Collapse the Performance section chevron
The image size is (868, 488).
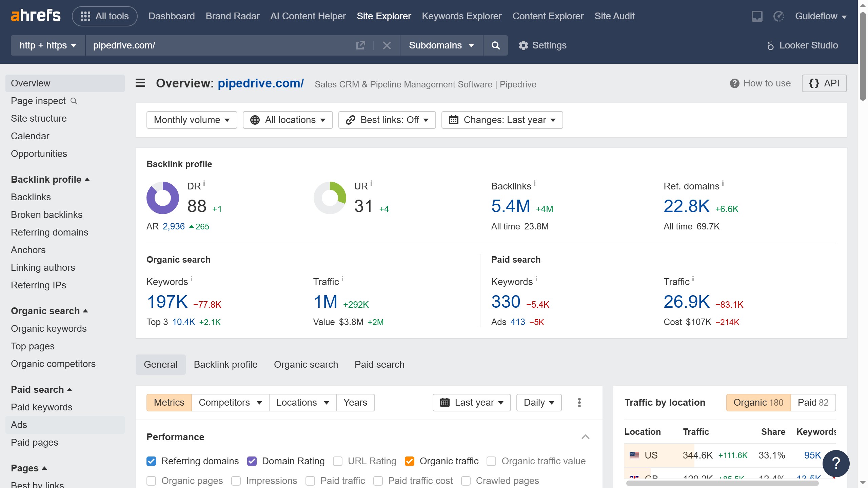(x=585, y=437)
